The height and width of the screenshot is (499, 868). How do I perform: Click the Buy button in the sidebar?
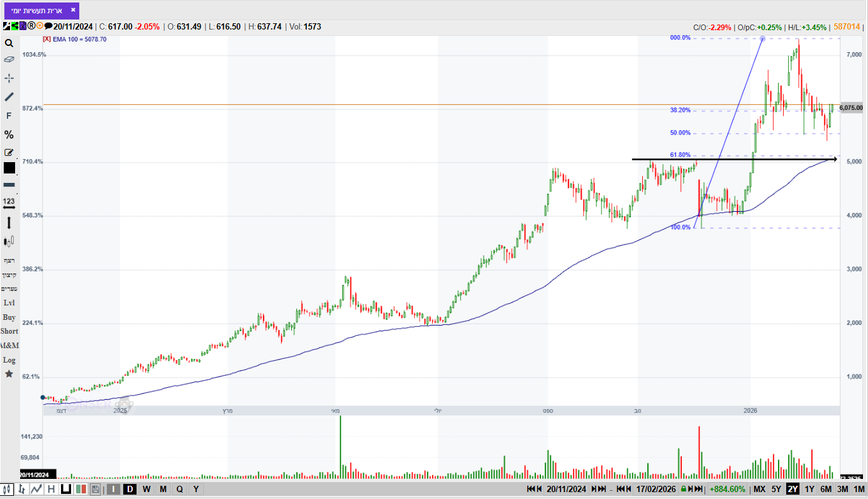tap(9, 317)
